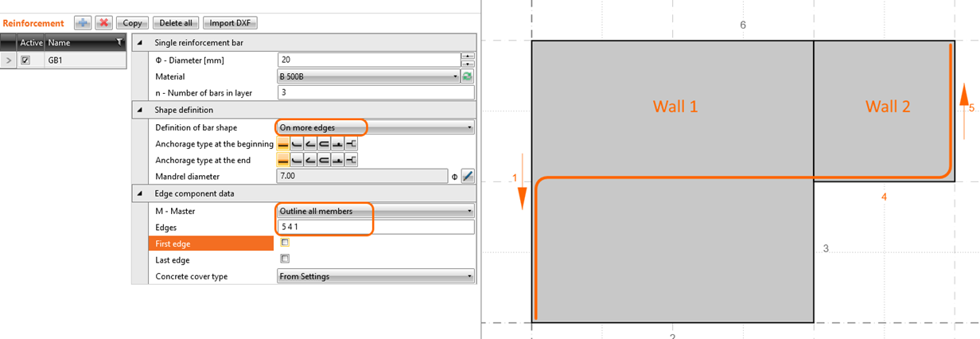Select third anchorage type at the end
The image size is (980, 339).
point(310,160)
